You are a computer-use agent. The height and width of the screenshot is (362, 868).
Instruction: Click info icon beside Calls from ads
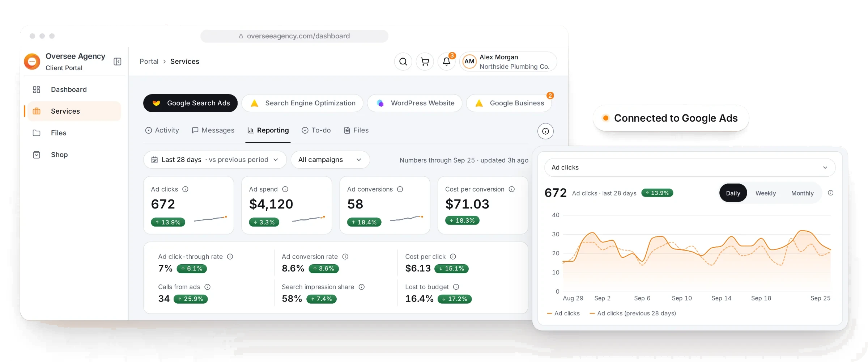click(208, 287)
